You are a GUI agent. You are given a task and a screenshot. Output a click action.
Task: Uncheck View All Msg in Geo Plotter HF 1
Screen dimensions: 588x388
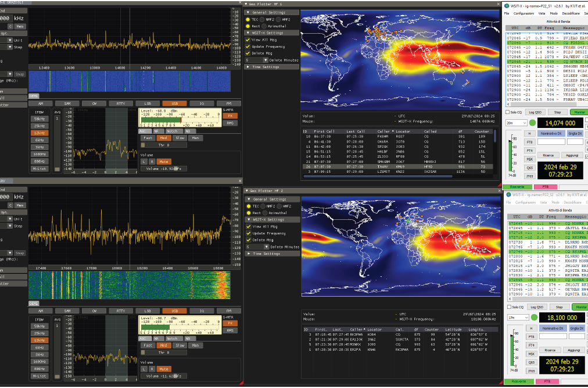pos(248,40)
